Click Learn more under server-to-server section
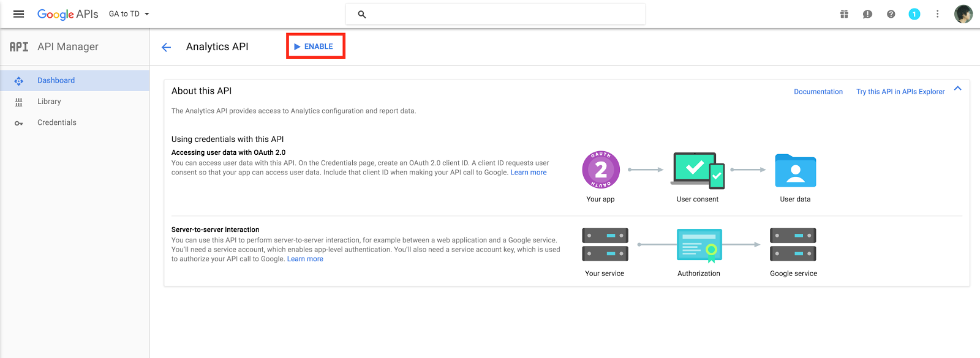Image resolution: width=980 pixels, height=358 pixels. click(x=305, y=259)
